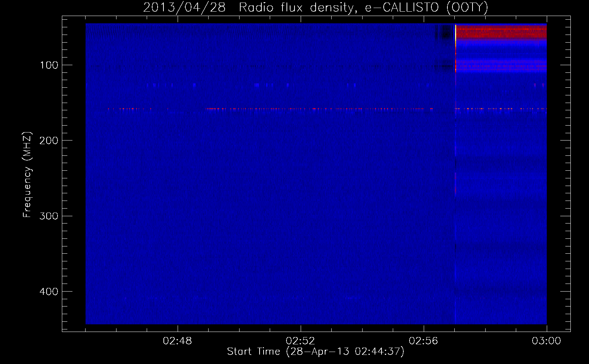Click the red high-intensity band at the top right of the spectrogram
Viewport: 589px width, 364px height.
(502, 32)
